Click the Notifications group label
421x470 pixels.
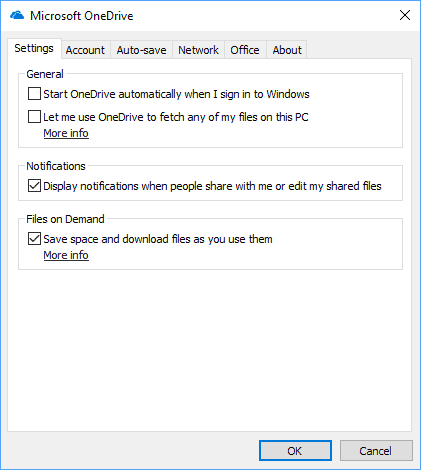click(56, 166)
